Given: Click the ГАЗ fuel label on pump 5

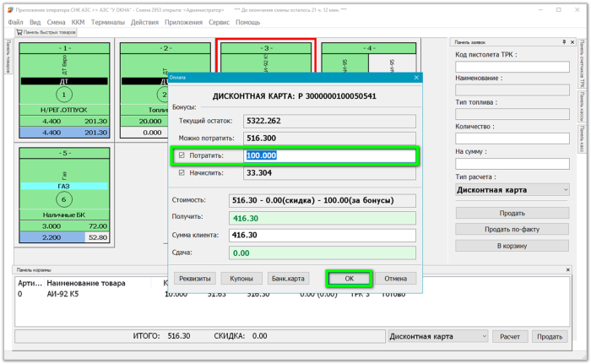Looking at the screenshot, I should click(64, 186).
